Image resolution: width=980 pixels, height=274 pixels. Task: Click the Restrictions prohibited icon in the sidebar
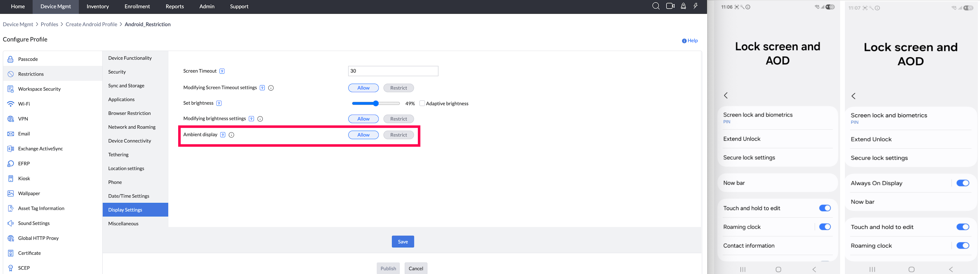(11, 74)
